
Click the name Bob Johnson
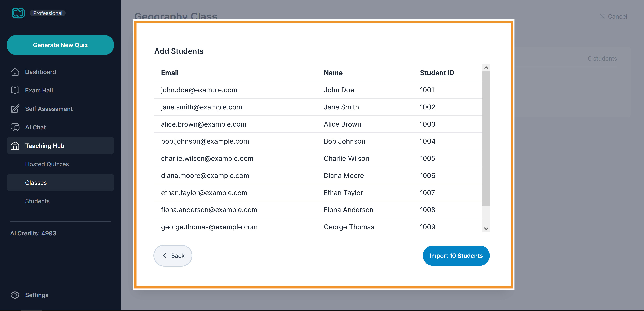344,141
